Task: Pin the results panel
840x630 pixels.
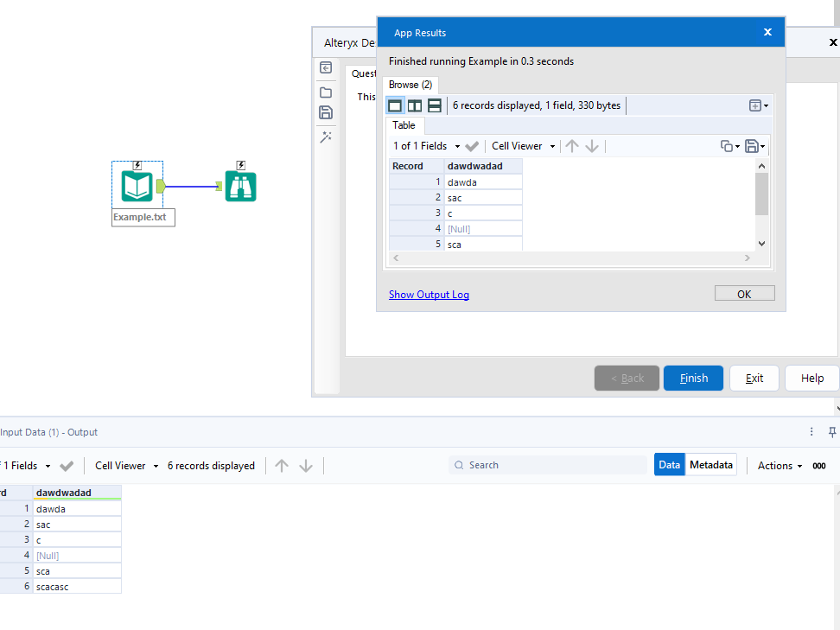Action: click(832, 432)
